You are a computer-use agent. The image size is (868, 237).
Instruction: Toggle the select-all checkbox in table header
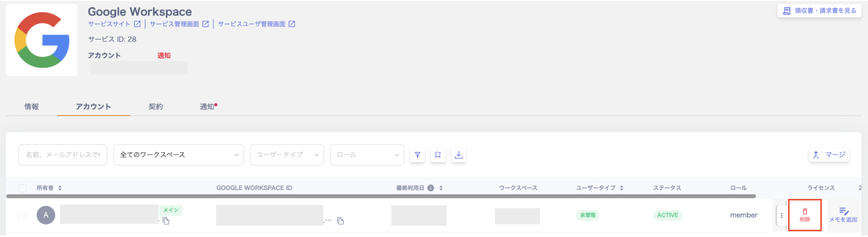(22, 188)
